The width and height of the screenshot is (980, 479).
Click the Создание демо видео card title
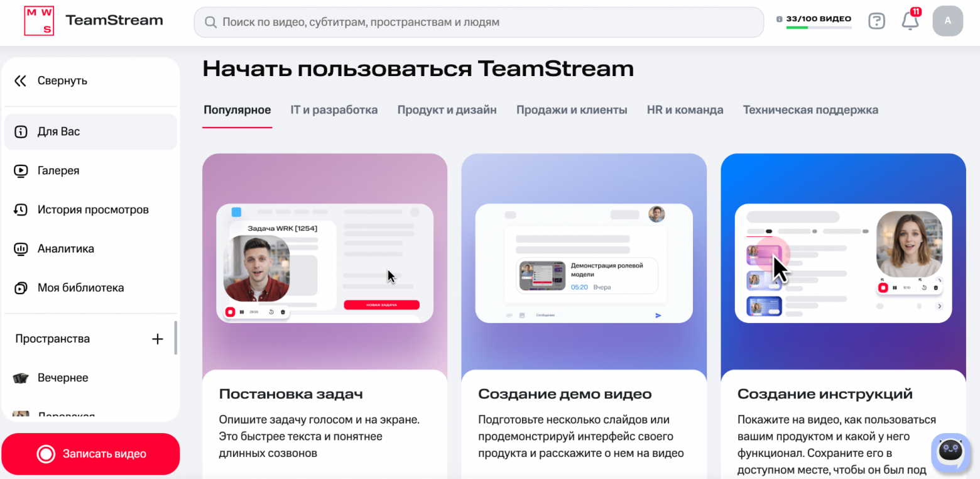[565, 395]
